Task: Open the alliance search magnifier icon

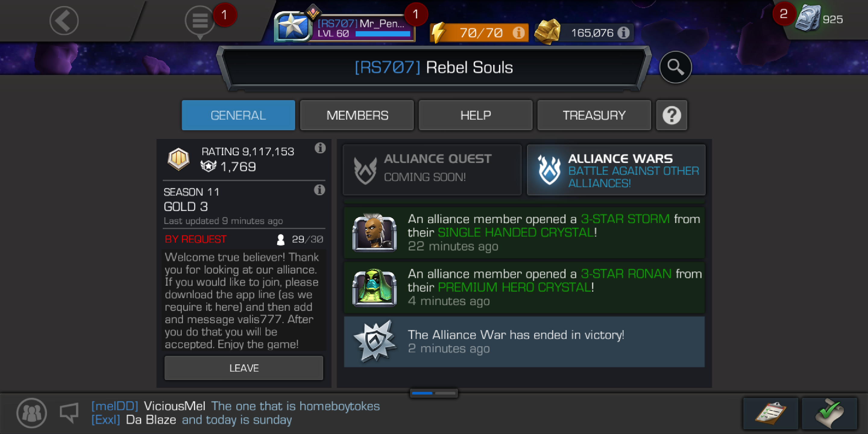Action: [x=675, y=67]
